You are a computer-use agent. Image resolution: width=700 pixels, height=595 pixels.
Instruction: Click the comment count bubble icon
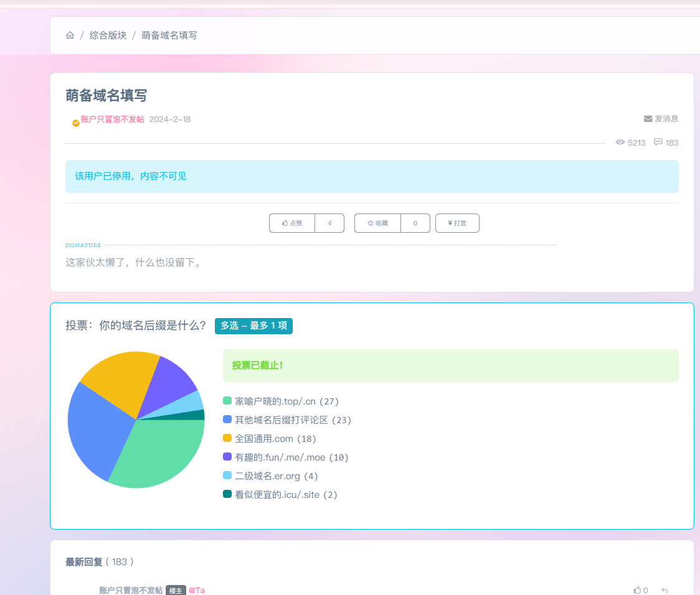tap(658, 143)
